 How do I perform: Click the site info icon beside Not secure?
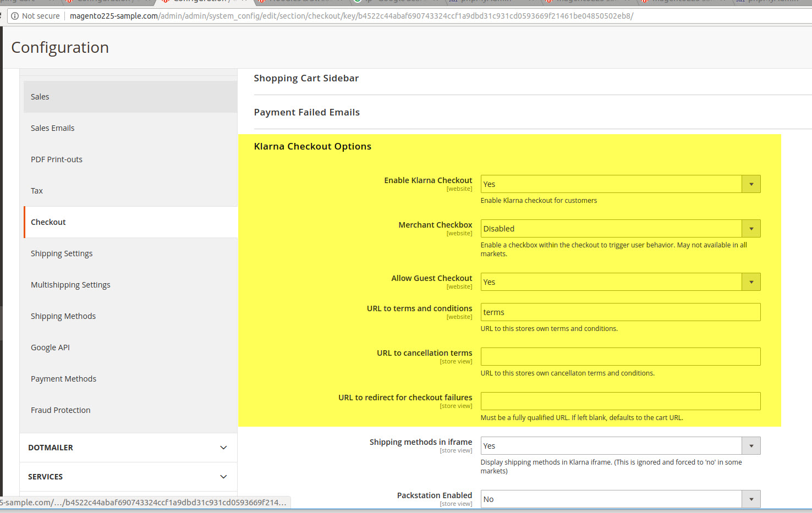tap(15, 16)
